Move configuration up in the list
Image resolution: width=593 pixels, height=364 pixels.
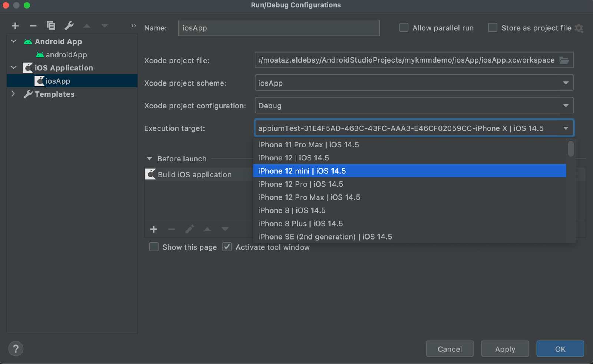87,26
